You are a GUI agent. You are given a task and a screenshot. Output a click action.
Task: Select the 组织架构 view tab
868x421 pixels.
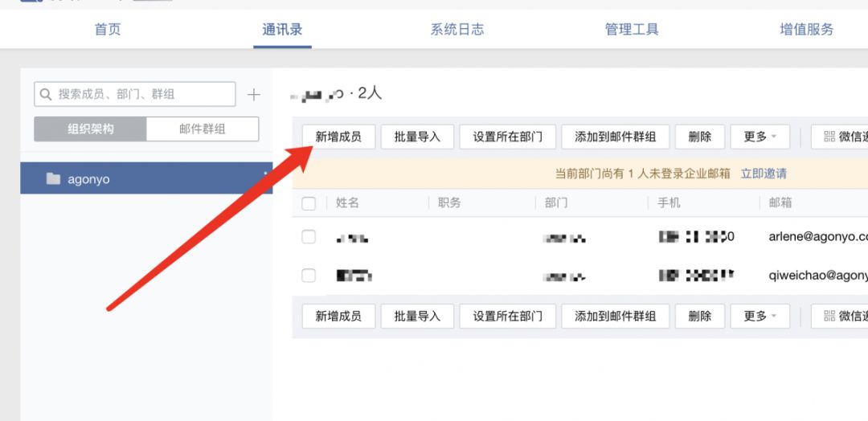tap(90, 129)
